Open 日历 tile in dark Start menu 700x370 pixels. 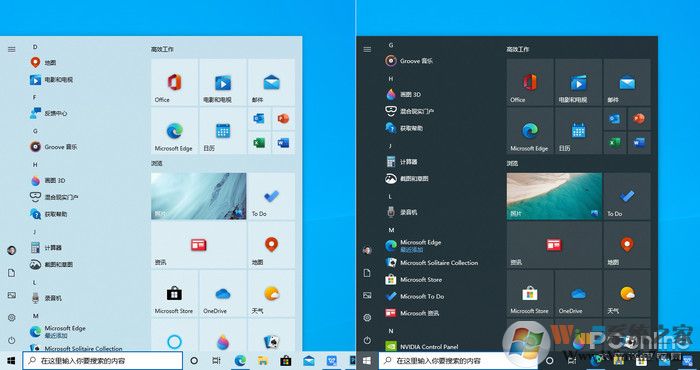(x=578, y=131)
